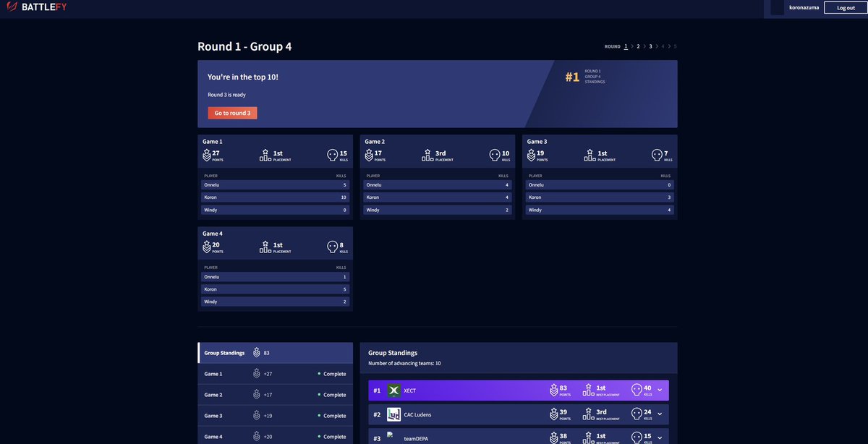Click the points icon next to Group Standings 83

tap(256, 353)
